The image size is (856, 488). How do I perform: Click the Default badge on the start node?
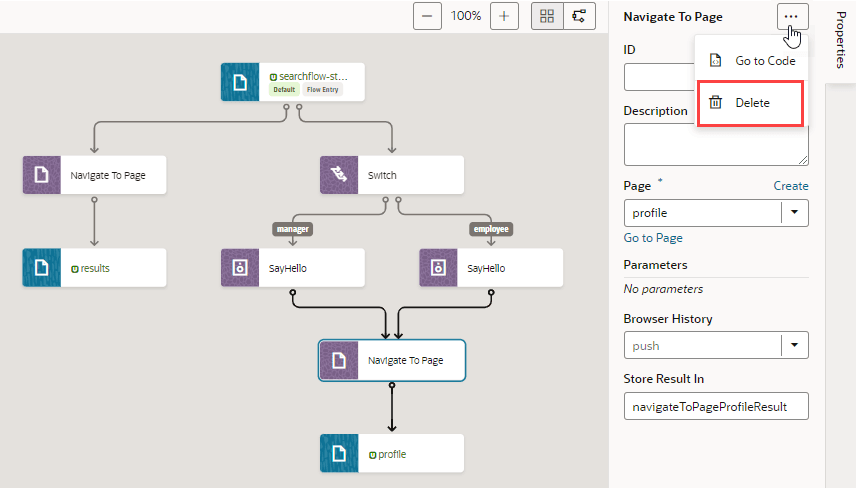(x=284, y=90)
